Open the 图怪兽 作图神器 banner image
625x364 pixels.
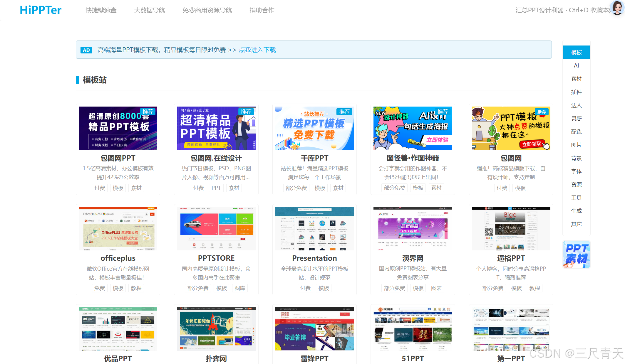[413, 128]
